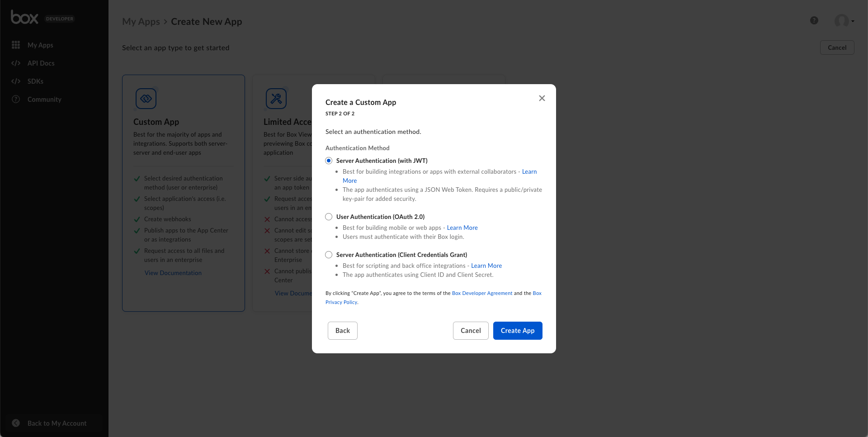The image size is (868, 437).
Task: Choose User Authentication (OAuth 2.0)
Action: [329, 217]
